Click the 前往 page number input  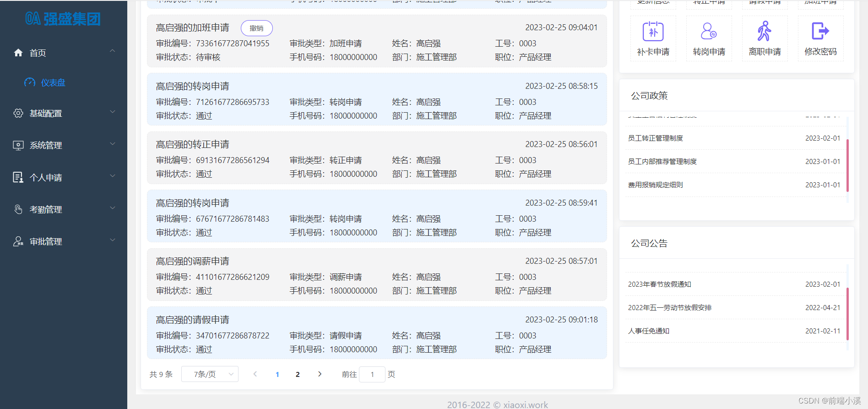[x=372, y=374]
